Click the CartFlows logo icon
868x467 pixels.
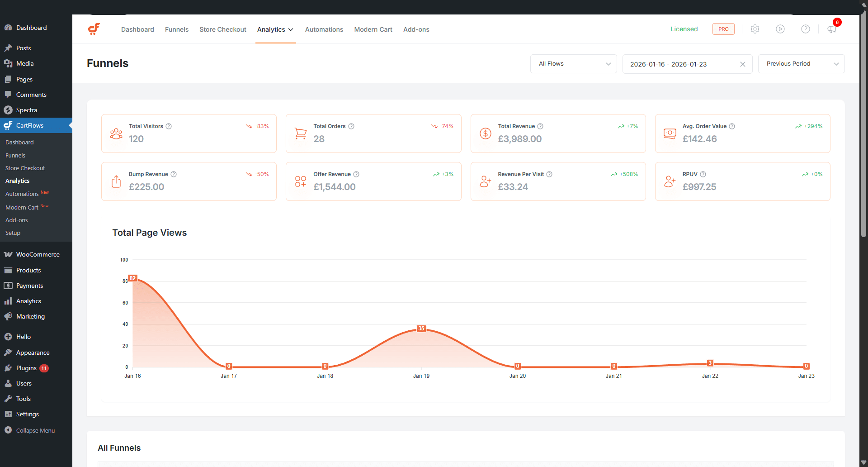(x=94, y=29)
